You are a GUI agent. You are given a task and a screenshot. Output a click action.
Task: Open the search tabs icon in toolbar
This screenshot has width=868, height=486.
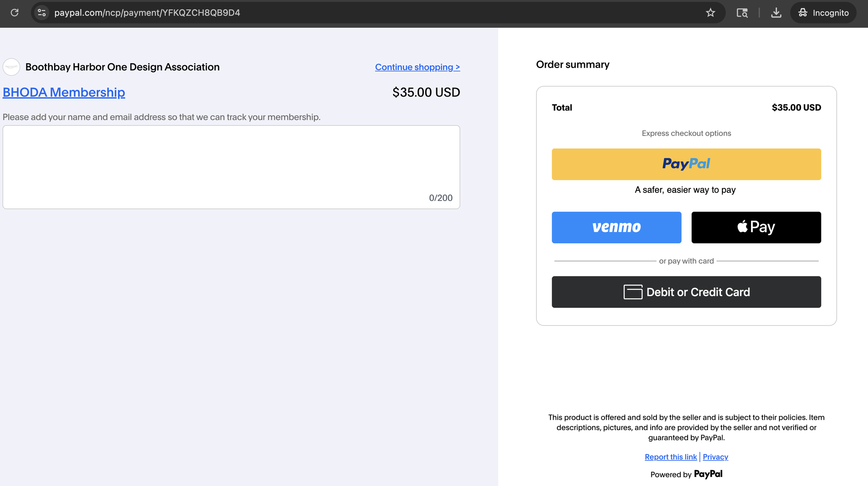coord(742,13)
